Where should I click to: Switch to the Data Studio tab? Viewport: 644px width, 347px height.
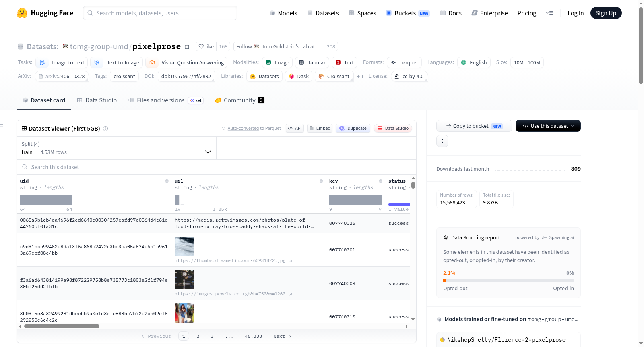(x=97, y=100)
